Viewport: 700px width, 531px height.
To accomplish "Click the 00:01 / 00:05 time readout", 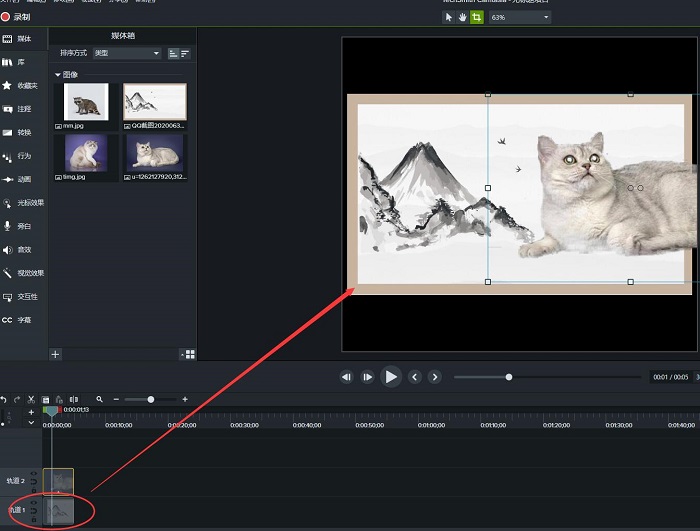I will pos(671,377).
